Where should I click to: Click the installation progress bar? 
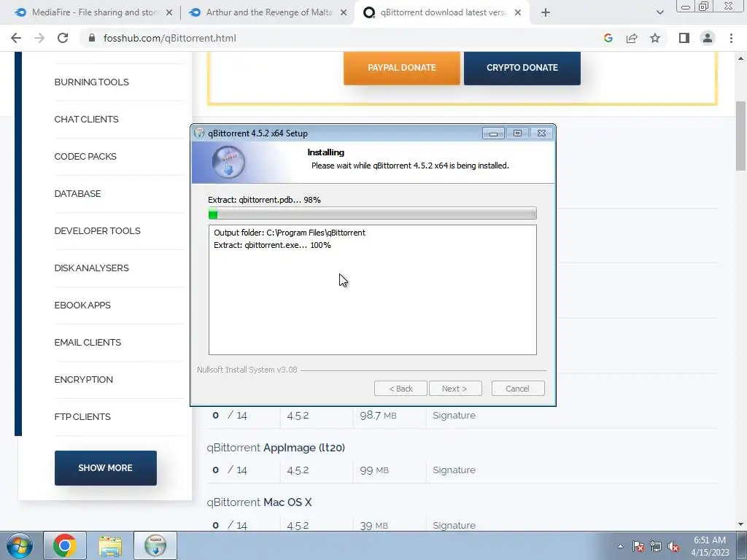point(373,214)
